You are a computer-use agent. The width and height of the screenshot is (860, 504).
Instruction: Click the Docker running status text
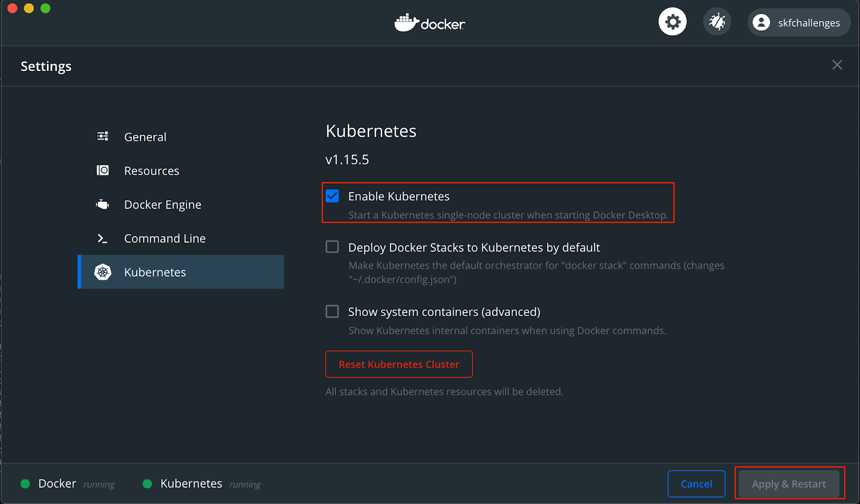click(x=99, y=485)
